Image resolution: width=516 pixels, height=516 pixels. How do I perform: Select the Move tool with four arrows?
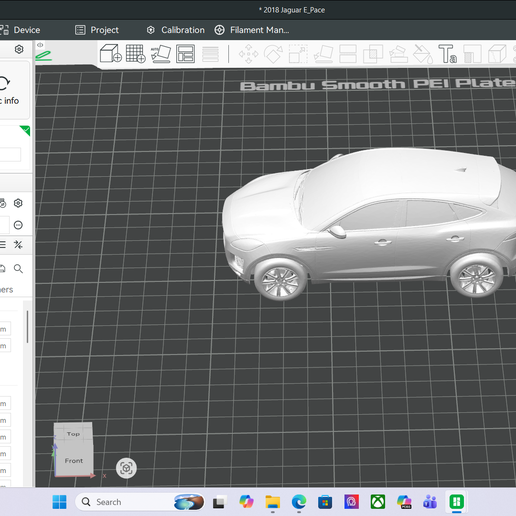[248, 54]
